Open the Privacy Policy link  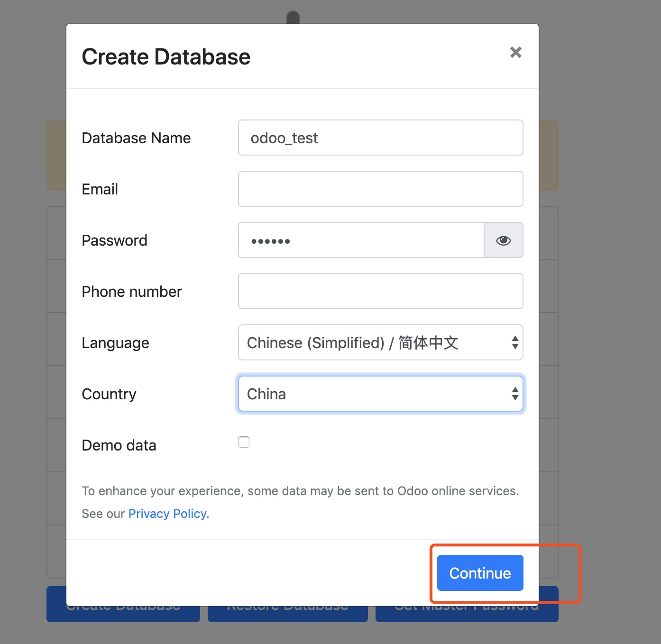pos(167,513)
